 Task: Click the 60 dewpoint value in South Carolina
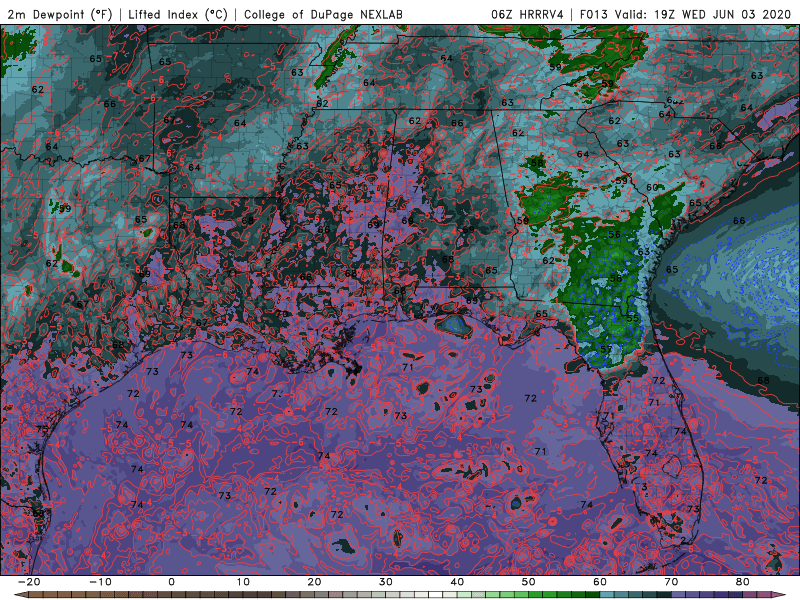pos(652,187)
